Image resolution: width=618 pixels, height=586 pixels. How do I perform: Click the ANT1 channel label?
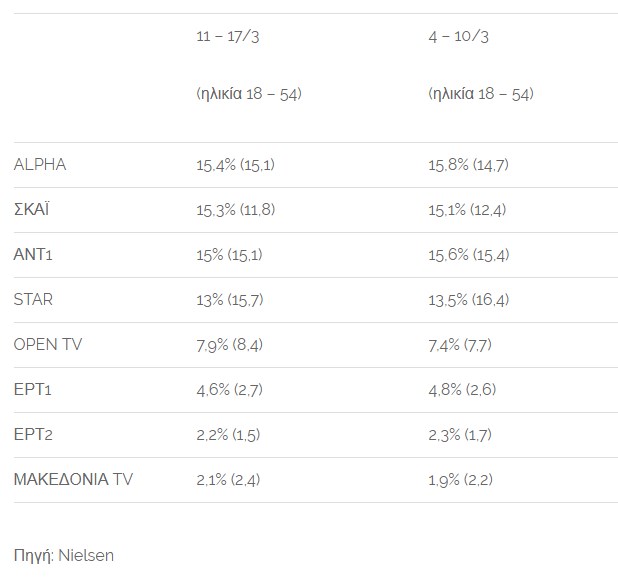coord(33,255)
